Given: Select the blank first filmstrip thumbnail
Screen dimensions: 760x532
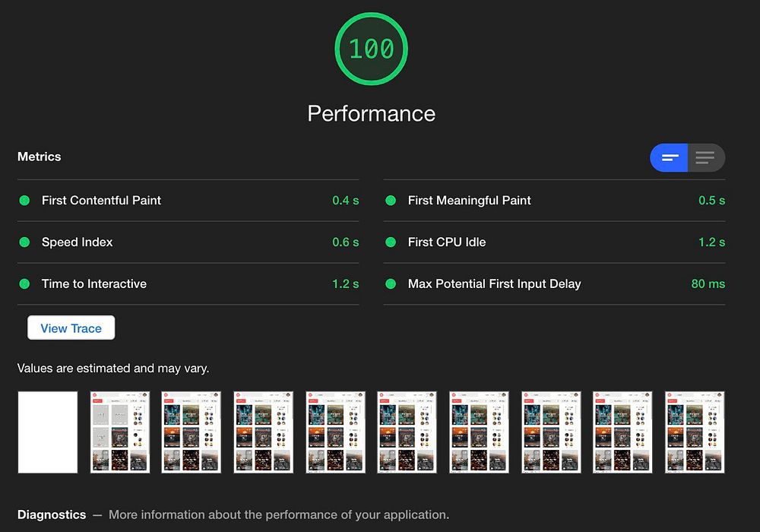Looking at the screenshot, I should [x=48, y=432].
